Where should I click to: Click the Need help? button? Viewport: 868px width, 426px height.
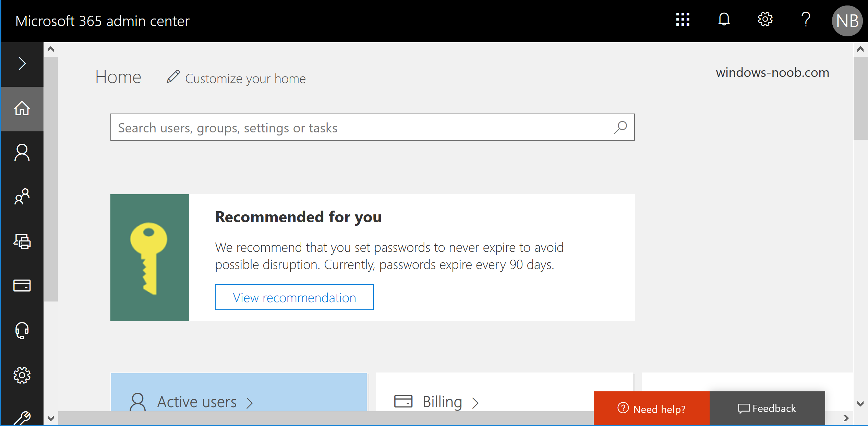(651, 409)
